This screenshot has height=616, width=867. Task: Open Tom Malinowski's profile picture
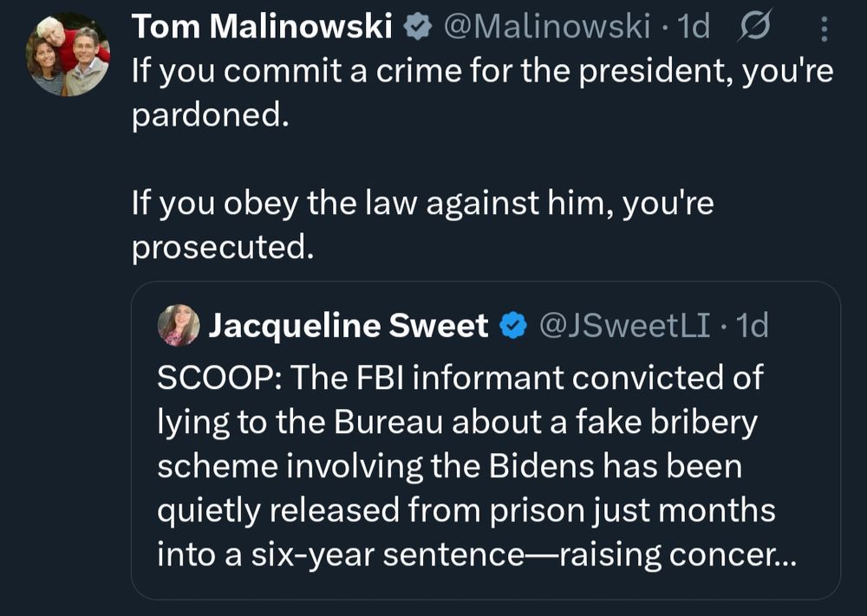68,55
